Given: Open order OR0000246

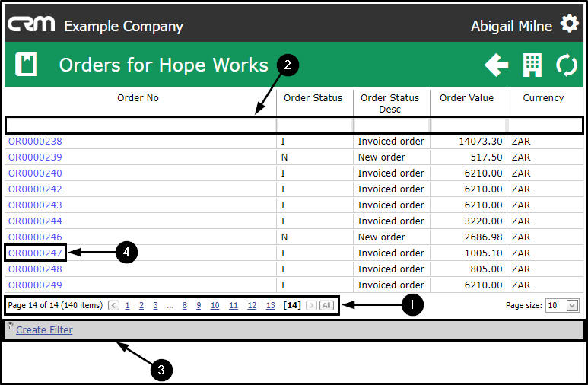Looking at the screenshot, I should 35,237.
